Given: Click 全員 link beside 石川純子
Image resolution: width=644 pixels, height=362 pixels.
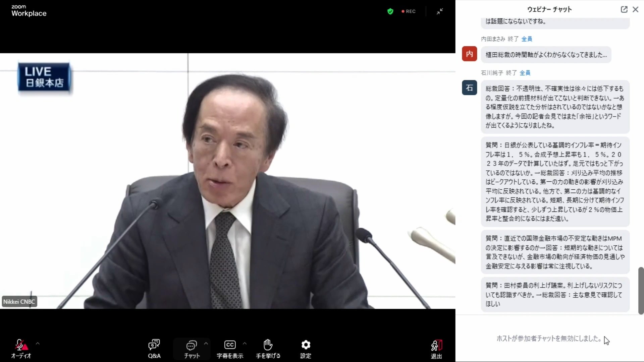Looking at the screenshot, I should pos(525,73).
